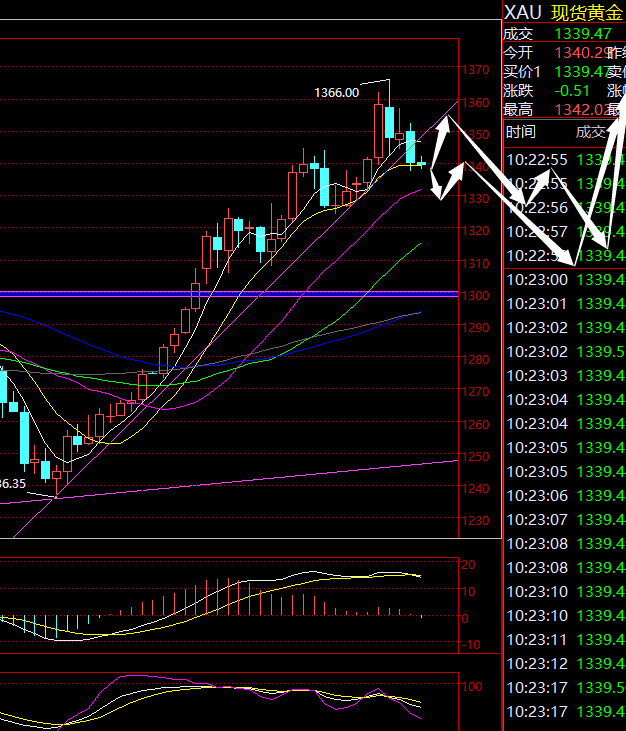The image size is (626, 731).
Task: Click the 时间 column header in tick list
Action: (520, 132)
